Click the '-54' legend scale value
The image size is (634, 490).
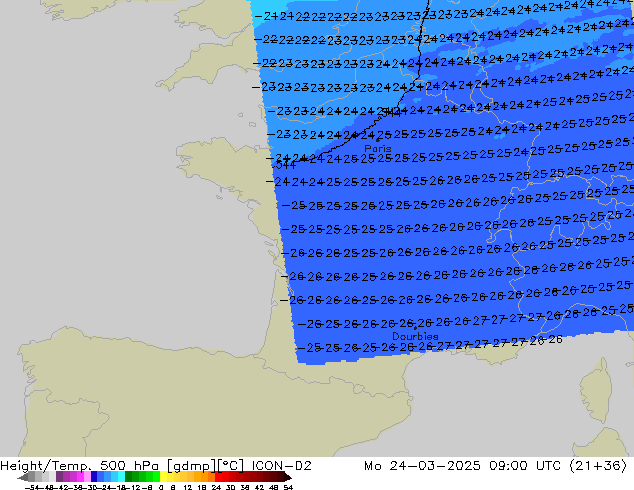pyautogui.click(x=32, y=487)
